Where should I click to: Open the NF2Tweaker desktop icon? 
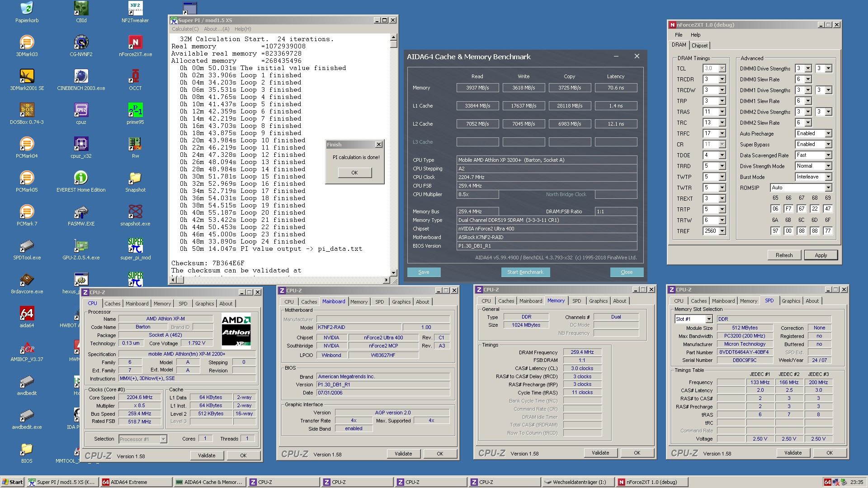pyautogui.click(x=135, y=12)
